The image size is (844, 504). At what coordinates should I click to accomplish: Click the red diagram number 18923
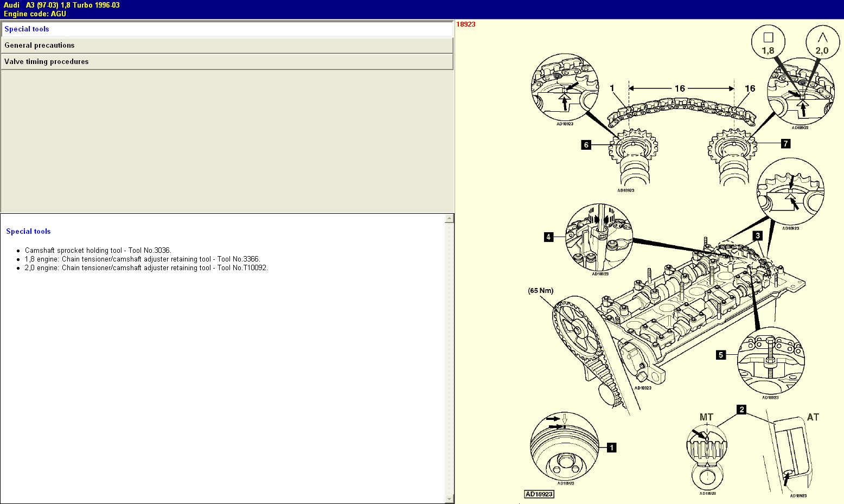pyautogui.click(x=466, y=24)
